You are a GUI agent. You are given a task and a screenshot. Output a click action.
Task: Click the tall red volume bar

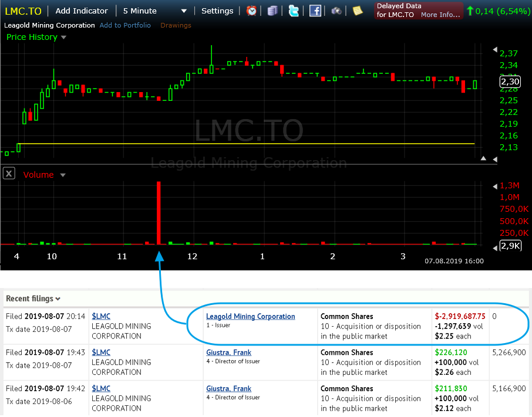[159, 213]
